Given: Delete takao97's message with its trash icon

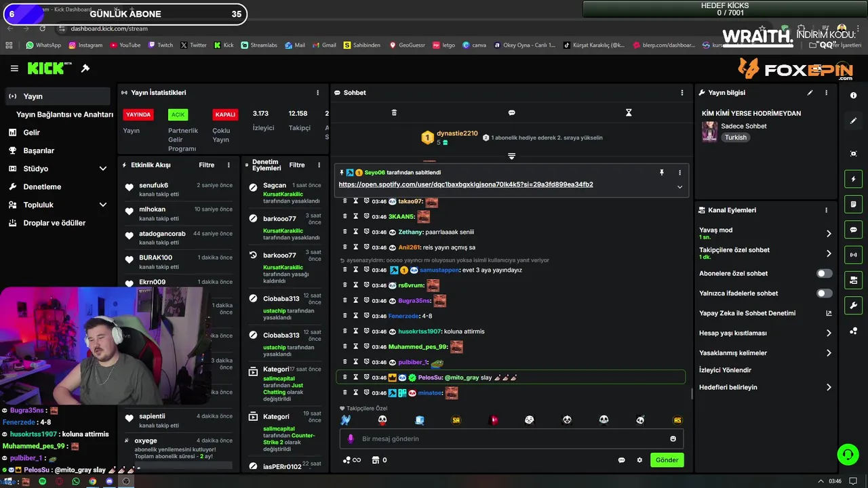Looking at the screenshot, I should pyautogui.click(x=344, y=201).
